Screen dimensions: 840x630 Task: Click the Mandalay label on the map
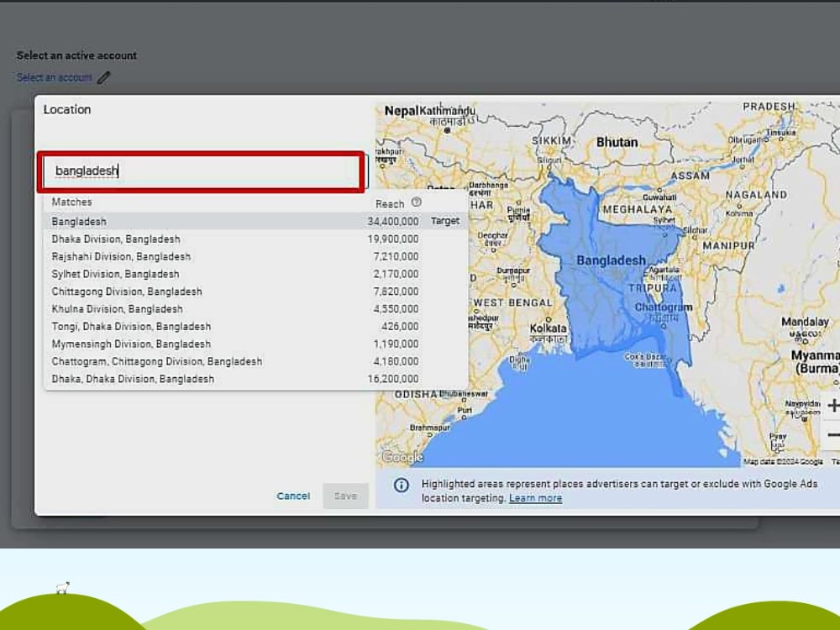click(805, 322)
